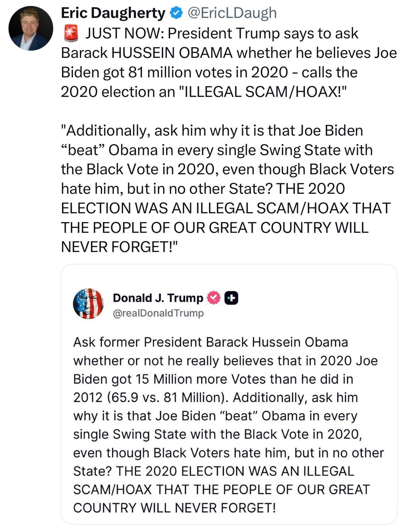Open Eric Daugherty's profile photo

(x=31, y=28)
